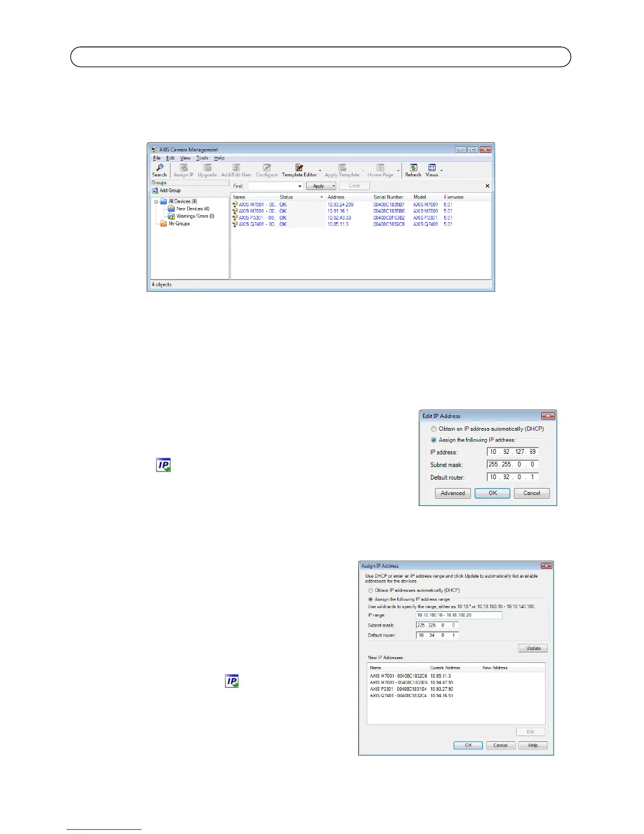Sort by the Status column header
The image size is (644, 834).
[301, 197]
